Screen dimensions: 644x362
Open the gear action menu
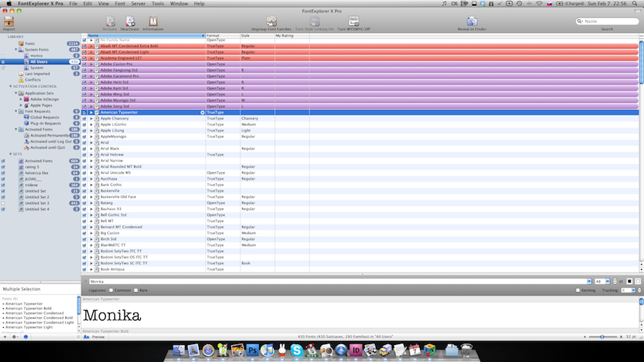(x=15, y=336)
